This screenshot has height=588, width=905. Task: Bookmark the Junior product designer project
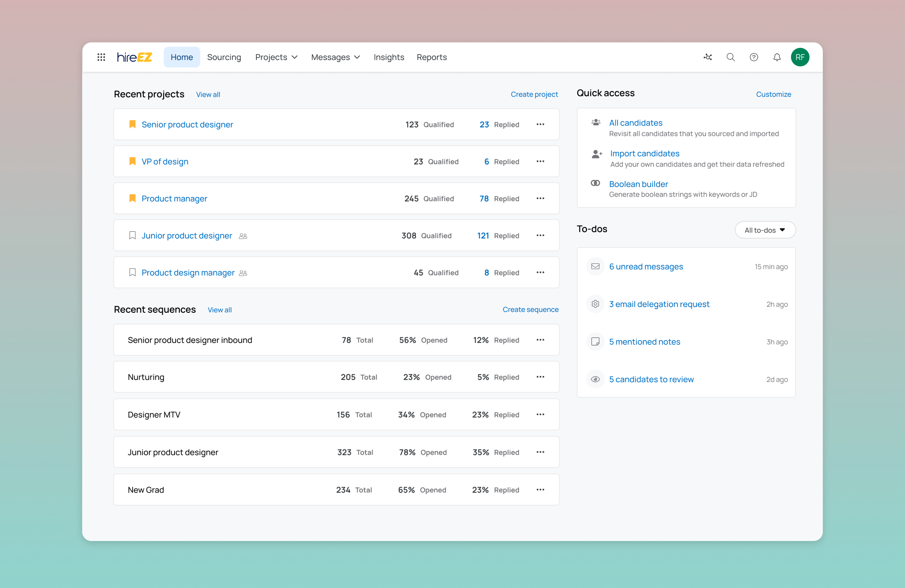132,235
